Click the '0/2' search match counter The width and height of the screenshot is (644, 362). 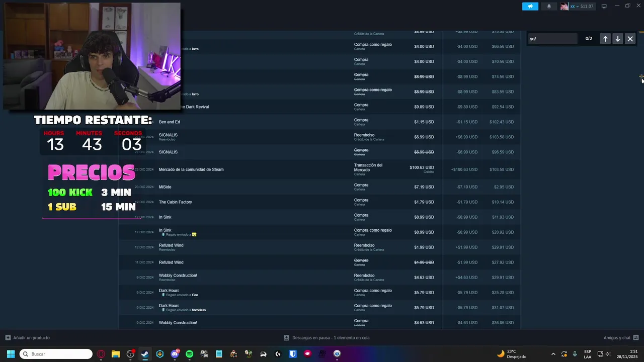589,39
